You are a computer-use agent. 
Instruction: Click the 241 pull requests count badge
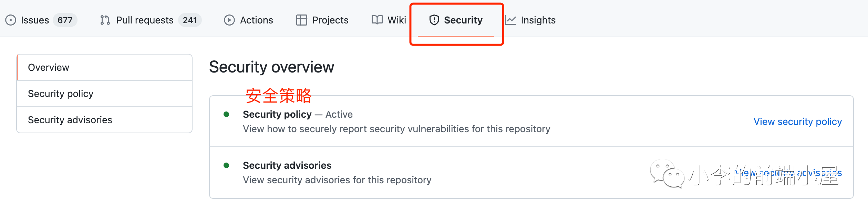point(190,20)
